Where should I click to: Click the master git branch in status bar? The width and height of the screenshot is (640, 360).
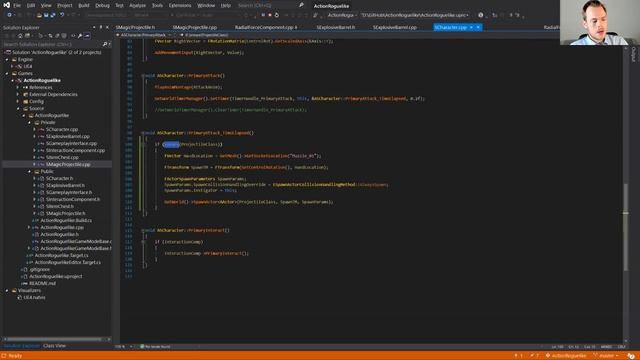[x=606, y=356]
